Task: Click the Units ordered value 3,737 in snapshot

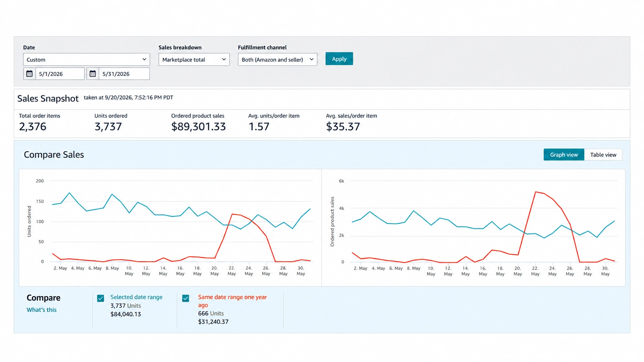Action: [x=108, y=127]
